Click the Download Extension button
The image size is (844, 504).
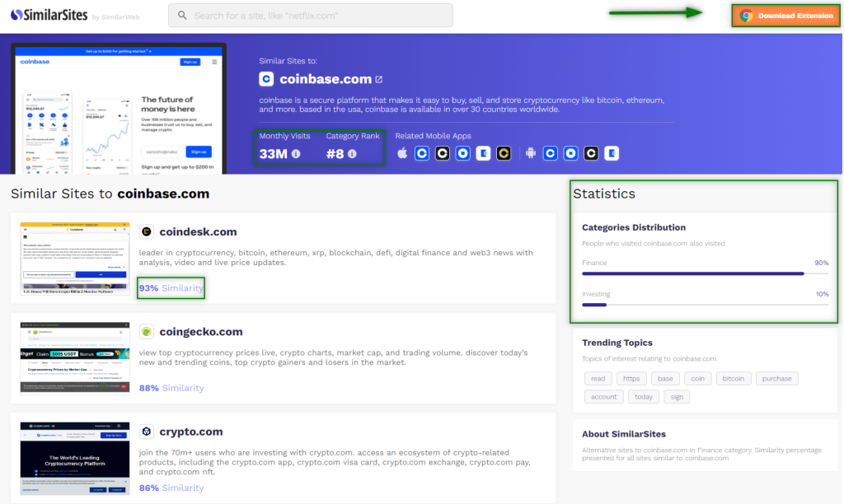click(787, 16)
